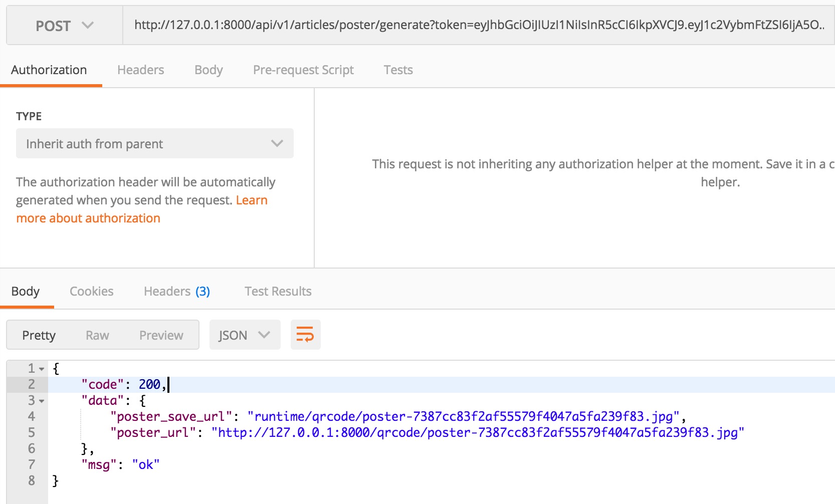Open the Learn more about authorization link
This screenshot has width=835, height=504.
pos(88,218)
